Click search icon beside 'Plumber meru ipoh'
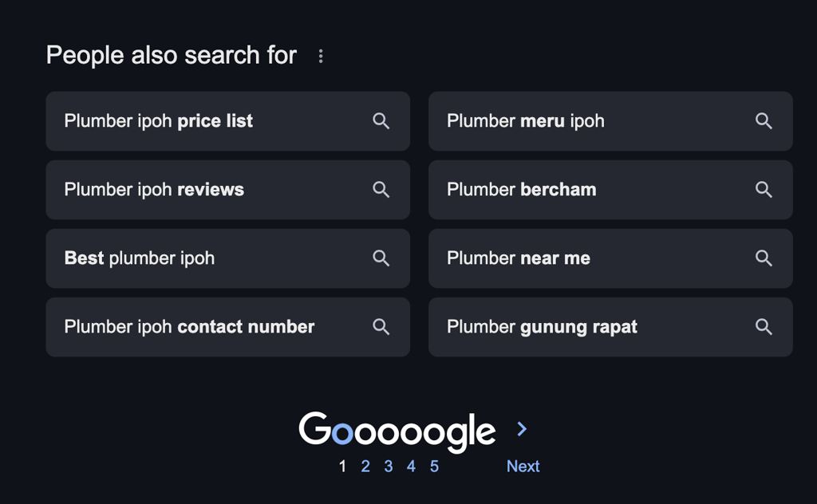Screen dimensions: 817x504 tap(764, 121)
